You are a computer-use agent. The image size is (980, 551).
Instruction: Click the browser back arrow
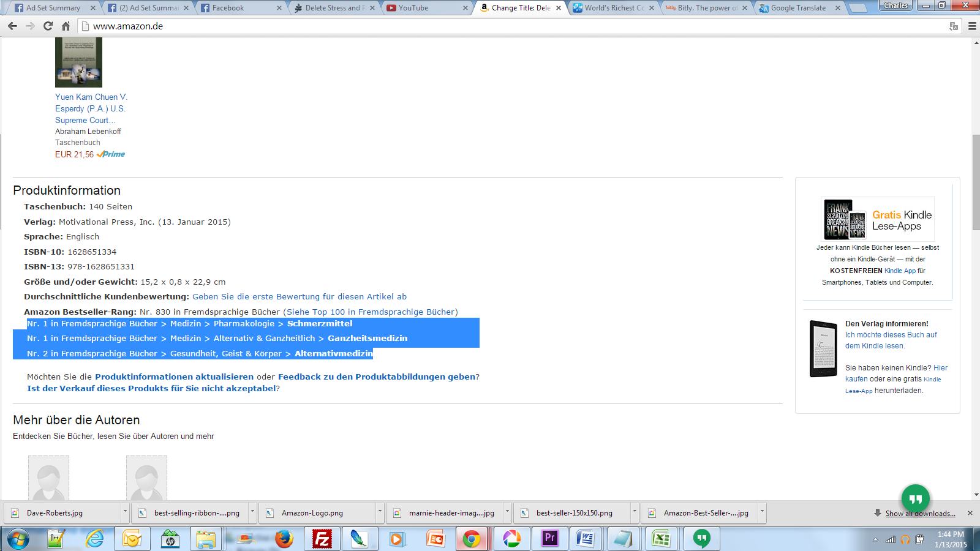click(12, 26)
